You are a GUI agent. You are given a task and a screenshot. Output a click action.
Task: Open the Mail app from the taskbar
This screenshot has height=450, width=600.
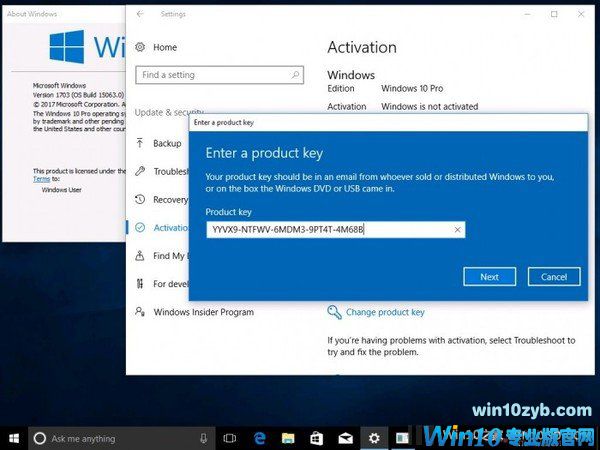(345, 439)
